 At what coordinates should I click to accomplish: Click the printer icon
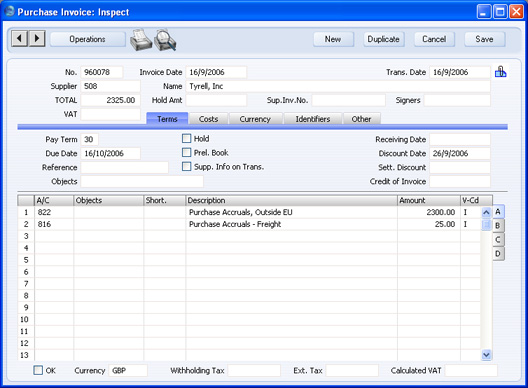141,40
